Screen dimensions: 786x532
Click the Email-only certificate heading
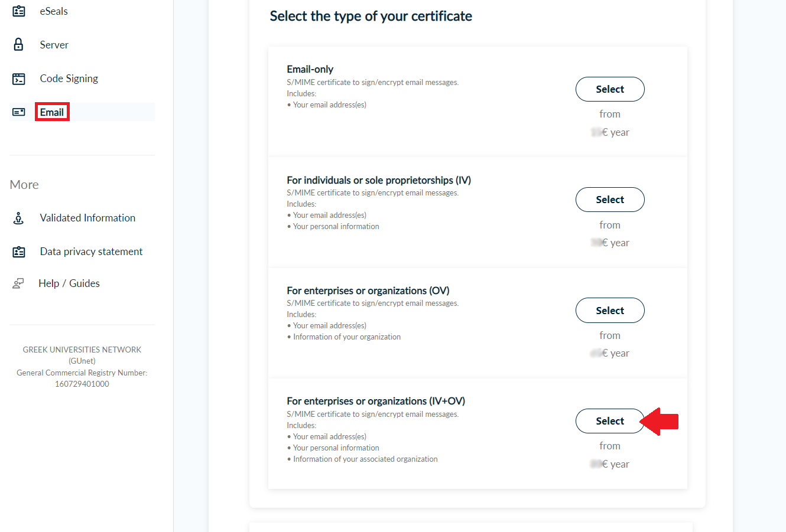pos(310,69)
